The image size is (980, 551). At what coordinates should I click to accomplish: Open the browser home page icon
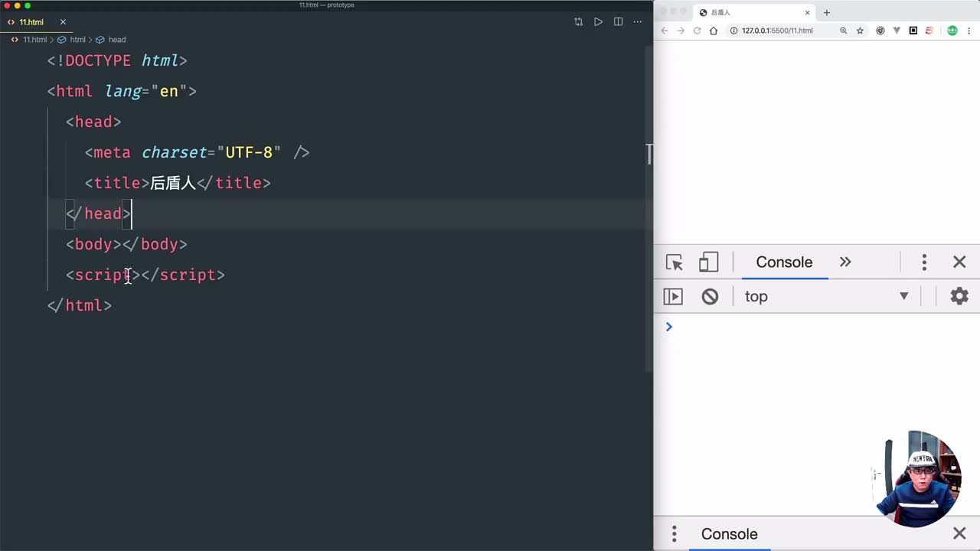pyautogui.click(x=714, y=31)
